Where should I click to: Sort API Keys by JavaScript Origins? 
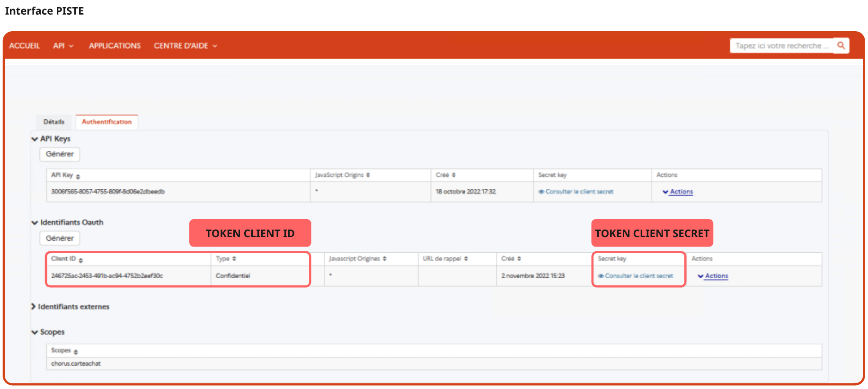pyautogui.click(x=368, y=175)
